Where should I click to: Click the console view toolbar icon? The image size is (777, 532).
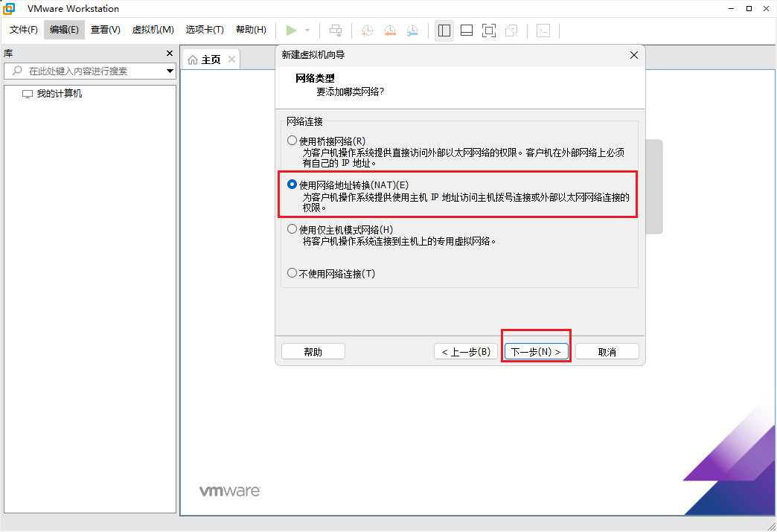coord(543,31)
